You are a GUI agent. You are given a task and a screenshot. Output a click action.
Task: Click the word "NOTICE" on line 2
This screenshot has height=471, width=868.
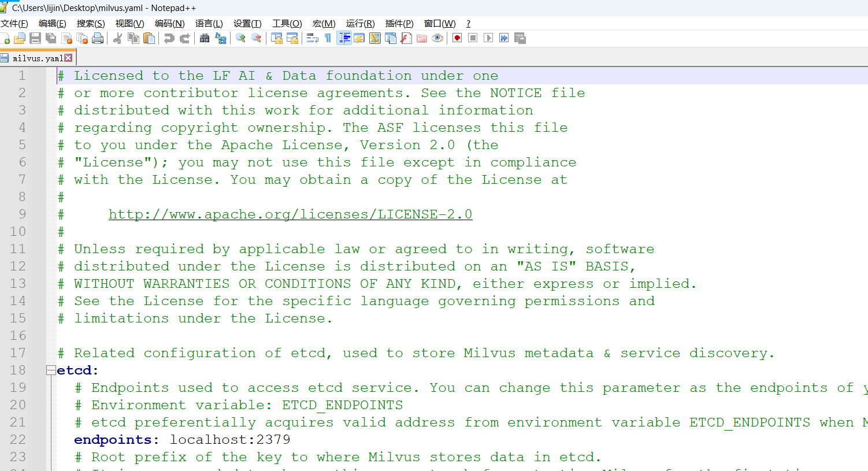(515, 93)
